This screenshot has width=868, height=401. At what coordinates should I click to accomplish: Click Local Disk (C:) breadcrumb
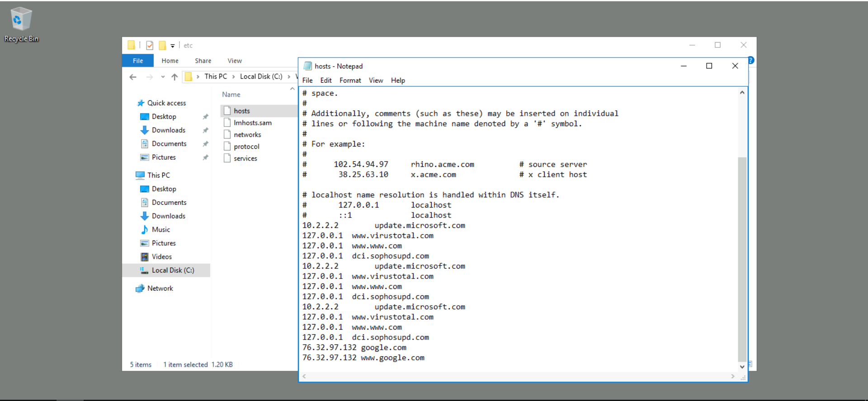click(x=261, y=76)
